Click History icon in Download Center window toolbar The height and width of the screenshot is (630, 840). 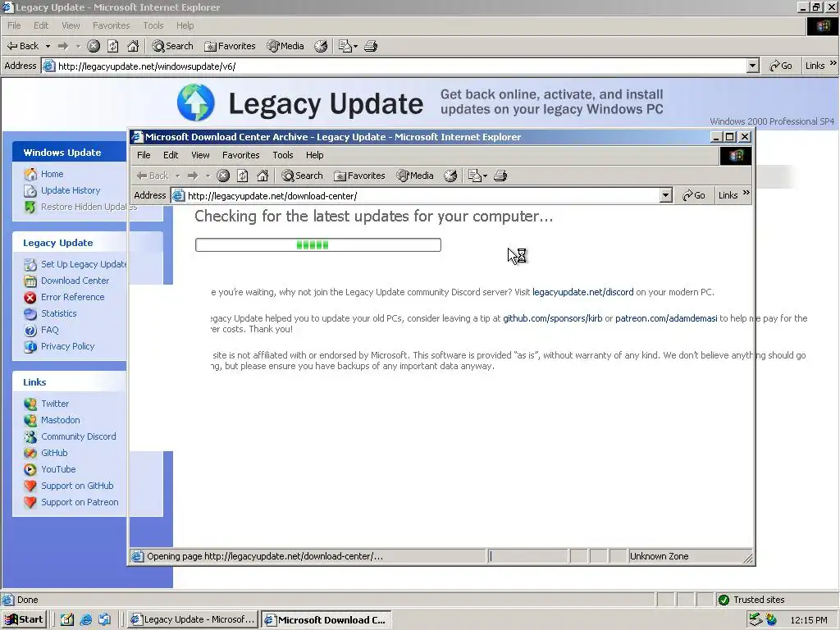tap(450, 176)
